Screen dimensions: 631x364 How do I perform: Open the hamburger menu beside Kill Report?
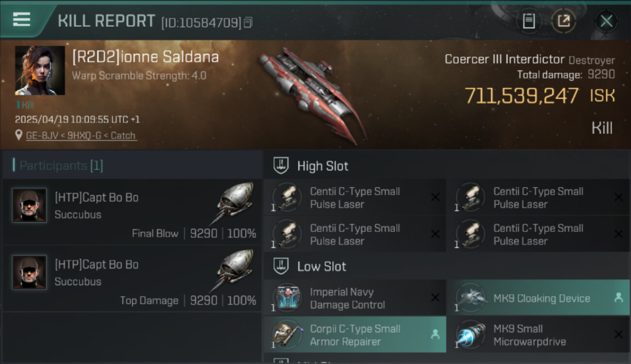click(21, 19)
